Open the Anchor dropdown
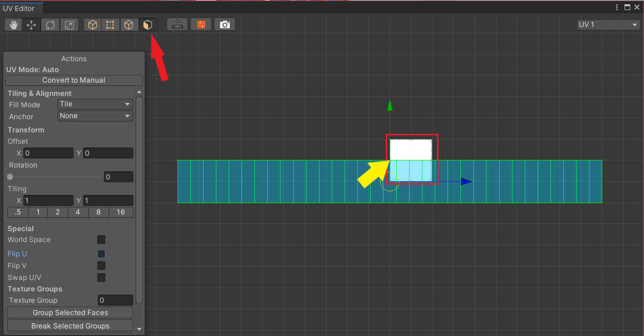 pos(95,116)
